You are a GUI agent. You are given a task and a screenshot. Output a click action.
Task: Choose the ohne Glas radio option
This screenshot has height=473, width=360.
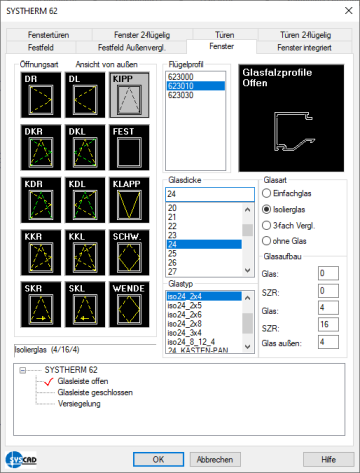[x=266, y=241]
